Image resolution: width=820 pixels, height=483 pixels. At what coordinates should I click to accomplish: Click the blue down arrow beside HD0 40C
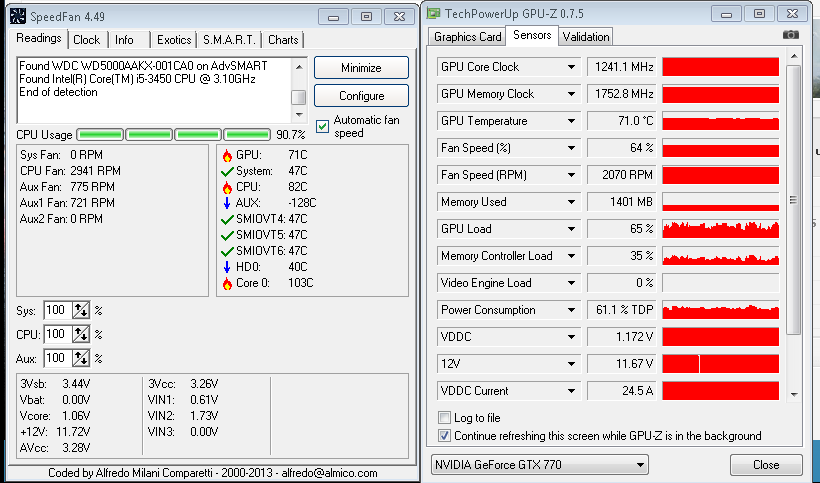pyautogui.click(x=227, y=267)
